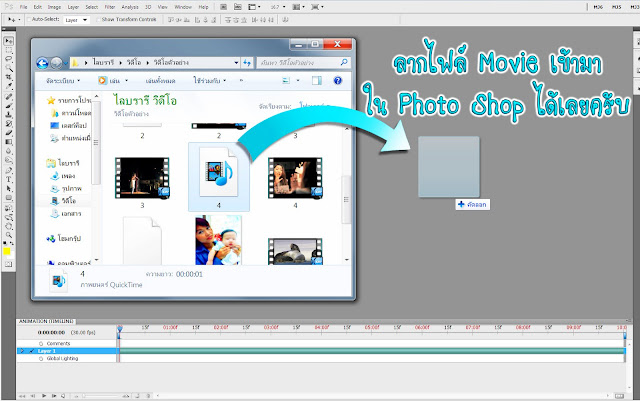
Task: Select video thumbnail 3 of dancer on stage
Action: [142, 178]
